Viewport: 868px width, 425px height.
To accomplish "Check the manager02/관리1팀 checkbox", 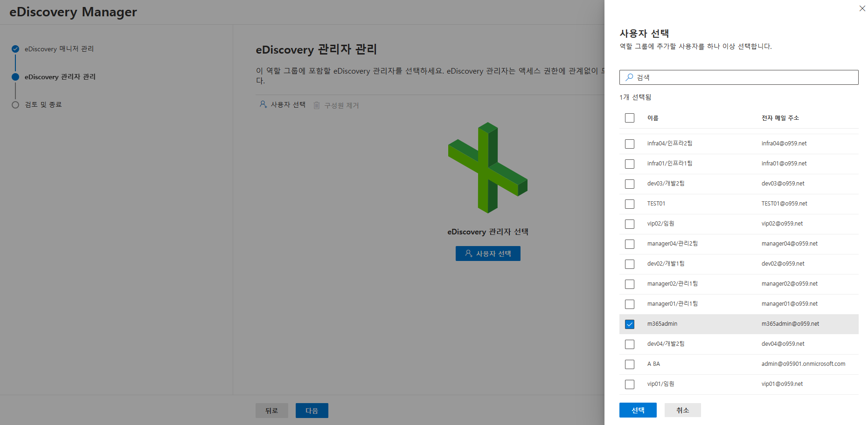I will (x=630, y=284).
